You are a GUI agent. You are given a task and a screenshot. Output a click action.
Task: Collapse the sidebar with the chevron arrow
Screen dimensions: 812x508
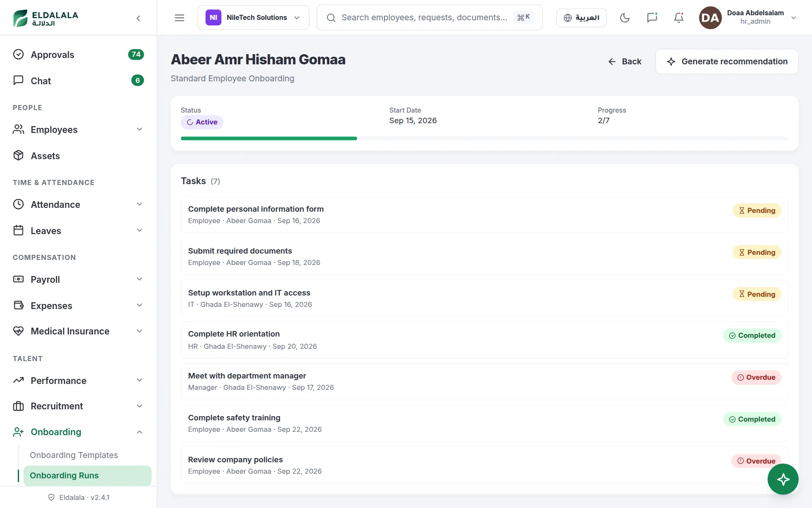138,18
